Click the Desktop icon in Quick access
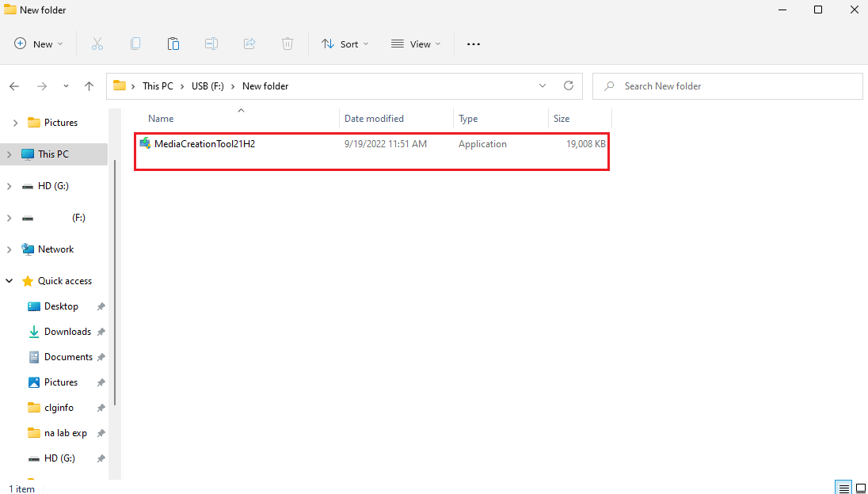 coord(34,306)
